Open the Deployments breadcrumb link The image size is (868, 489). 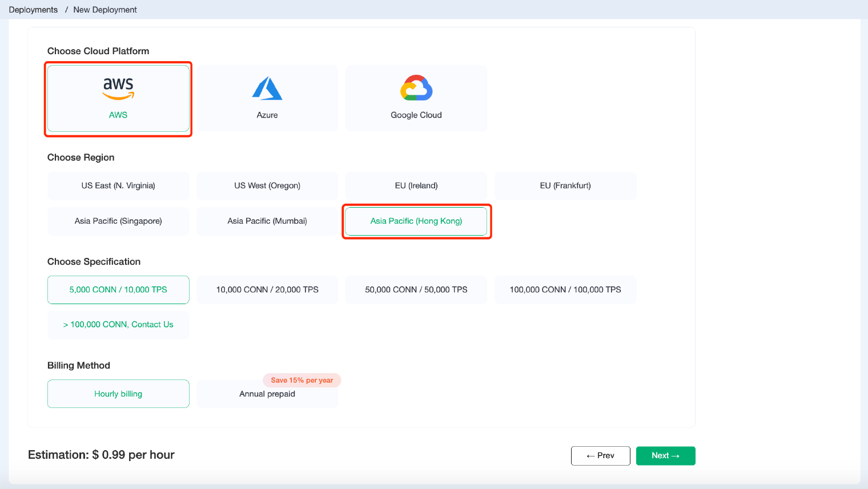tap(33, 10)
